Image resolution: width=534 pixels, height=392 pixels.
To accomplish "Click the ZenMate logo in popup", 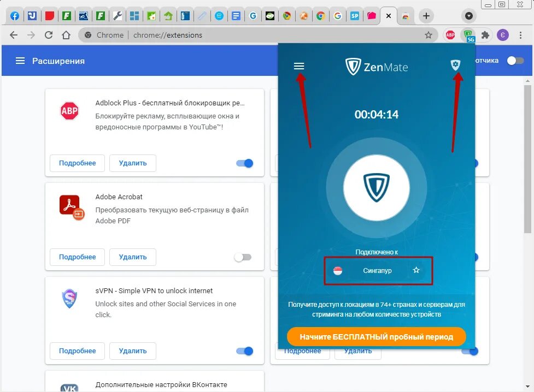I will point(377,67).
